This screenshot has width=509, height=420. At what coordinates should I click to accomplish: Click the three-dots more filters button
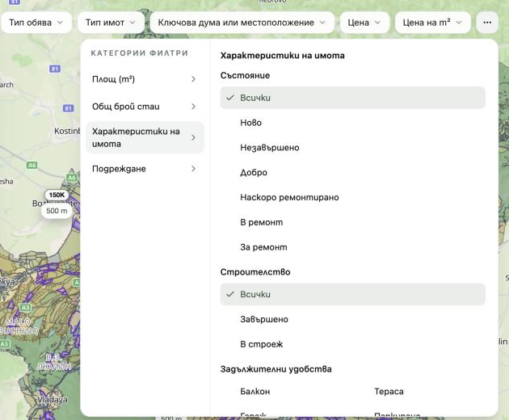tap(487, 23)
